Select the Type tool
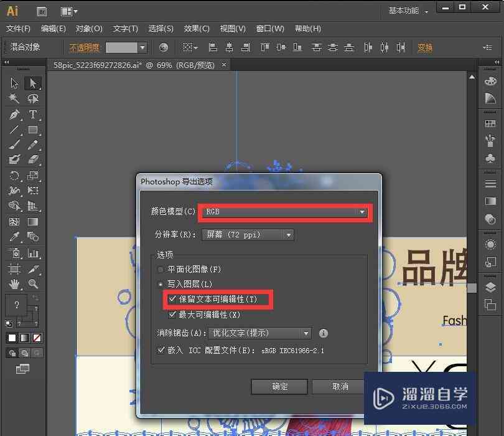Image resolution: width=504 pixels, height=436 pixels. pos(33,114)
